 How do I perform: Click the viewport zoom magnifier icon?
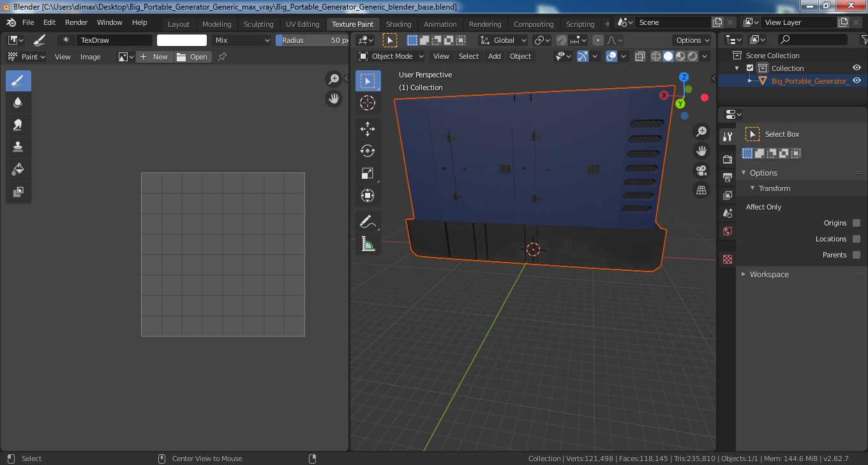click(701, 132)
